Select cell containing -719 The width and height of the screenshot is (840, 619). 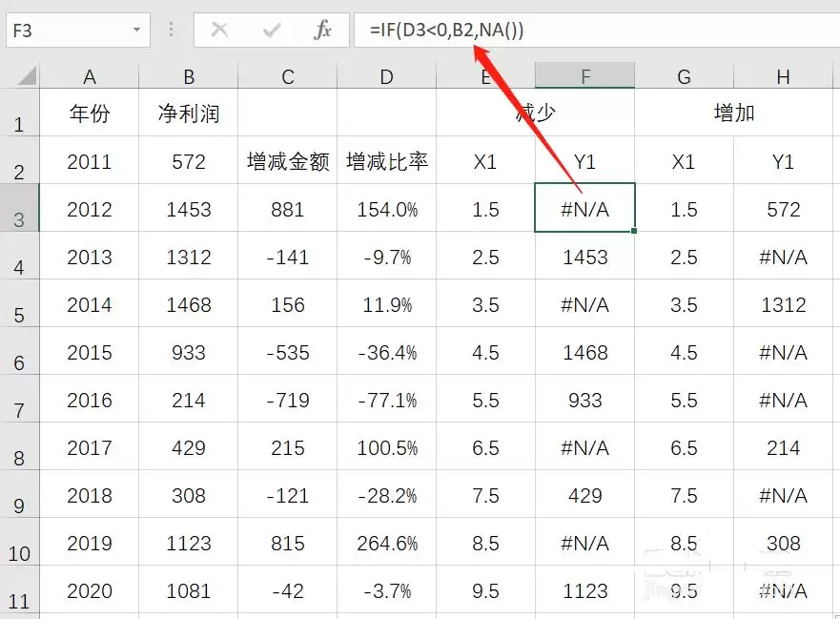pyautogui.click(x=288, y=399)
